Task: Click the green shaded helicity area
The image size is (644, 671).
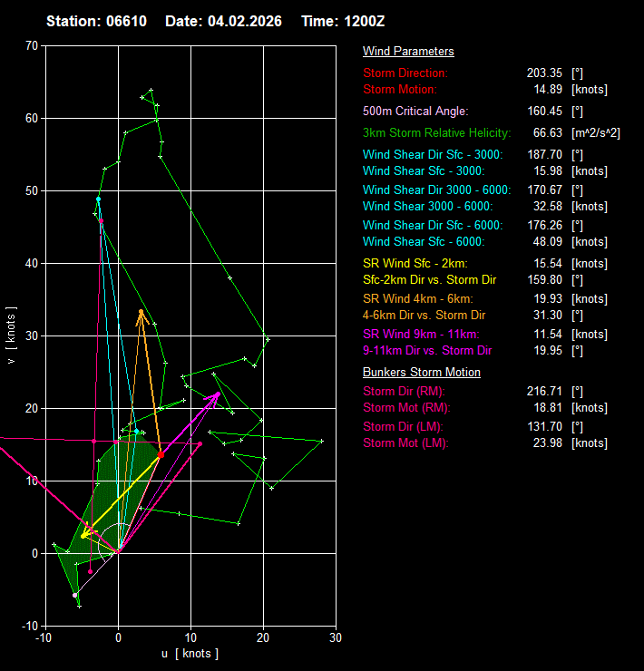Action: point(113,481)
